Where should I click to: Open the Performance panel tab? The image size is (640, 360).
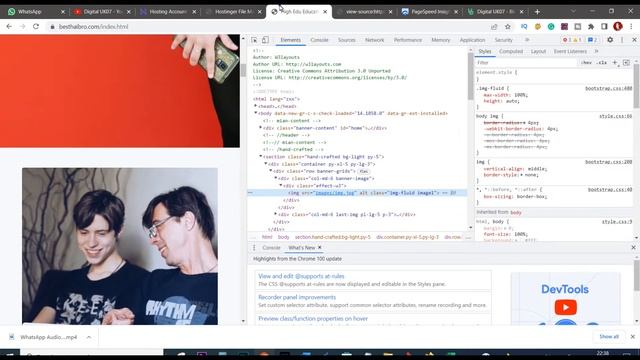click(x=408, y=40)
